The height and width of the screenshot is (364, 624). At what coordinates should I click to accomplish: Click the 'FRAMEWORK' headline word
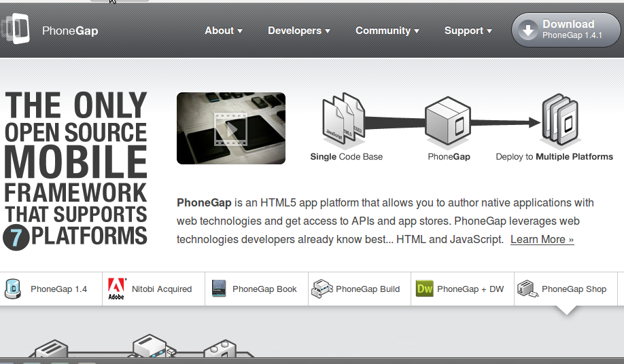(75, 193)
